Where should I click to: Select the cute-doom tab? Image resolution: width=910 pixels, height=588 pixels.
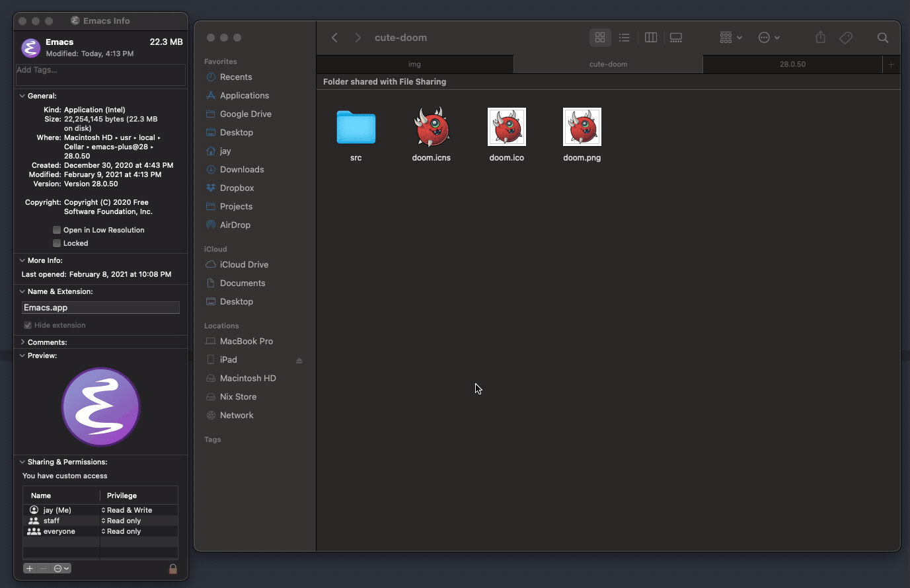[608, 64]
